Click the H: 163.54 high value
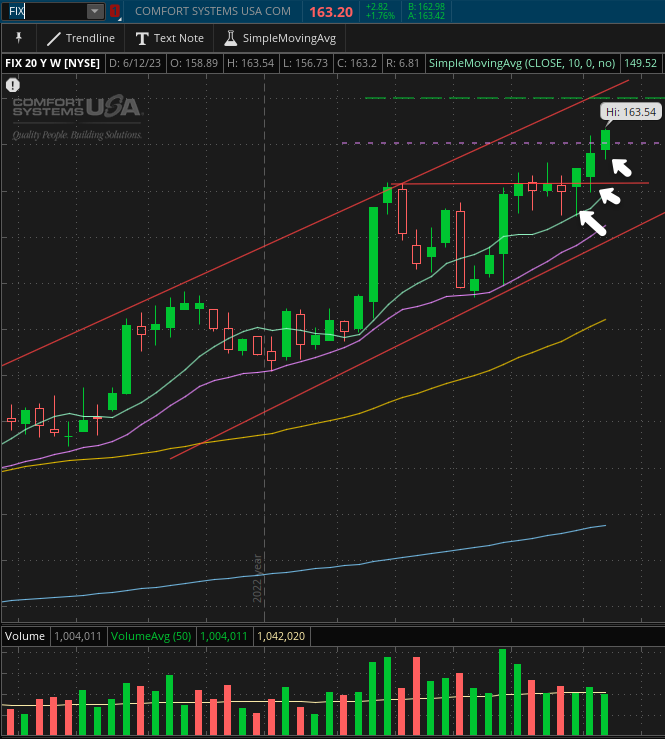 point(251,63)
